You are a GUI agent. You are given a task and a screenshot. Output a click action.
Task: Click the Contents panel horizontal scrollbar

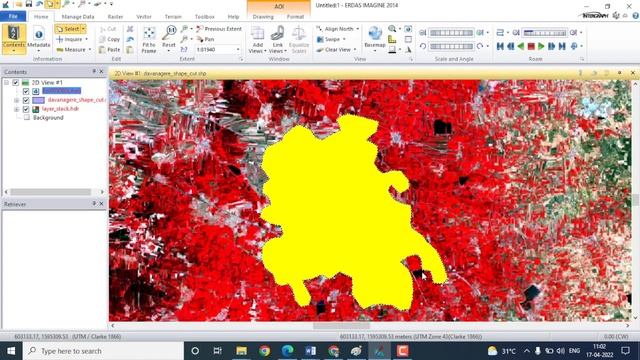(51, 192)
